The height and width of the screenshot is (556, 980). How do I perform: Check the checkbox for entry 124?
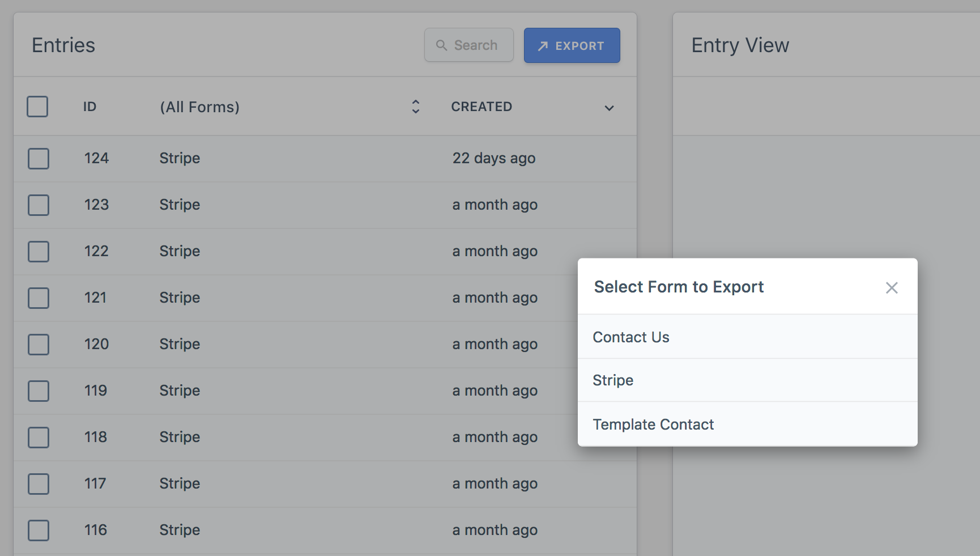click(x=38, y=159)
